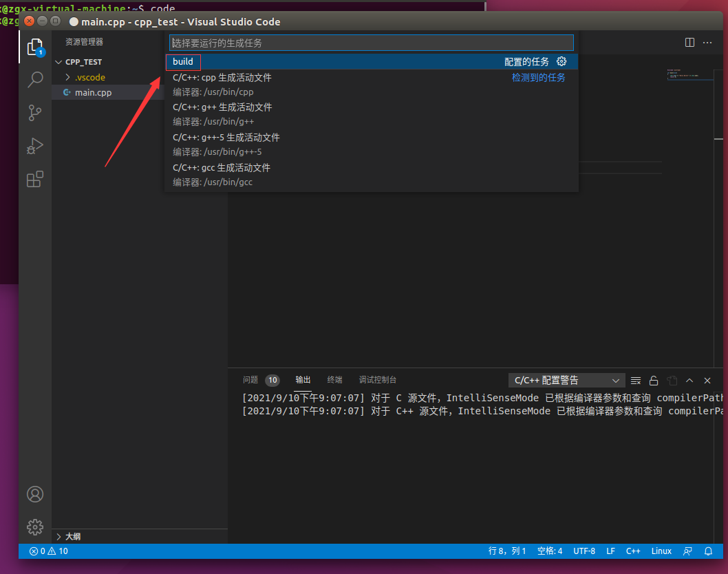Click the errors and warnings status indicator
This screenshot has height=574, width=728.
click(x=49, y=551)
